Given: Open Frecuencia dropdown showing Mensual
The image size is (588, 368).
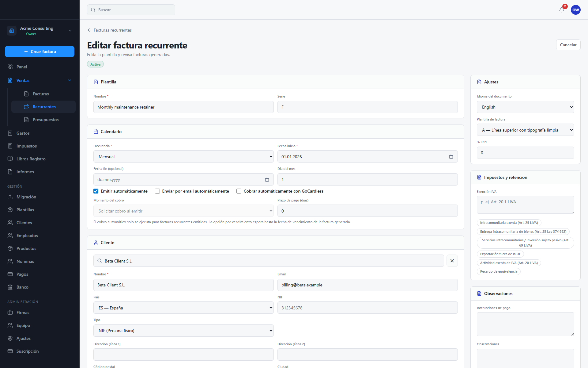Looking at the screenshot, I should click(183, 157).
